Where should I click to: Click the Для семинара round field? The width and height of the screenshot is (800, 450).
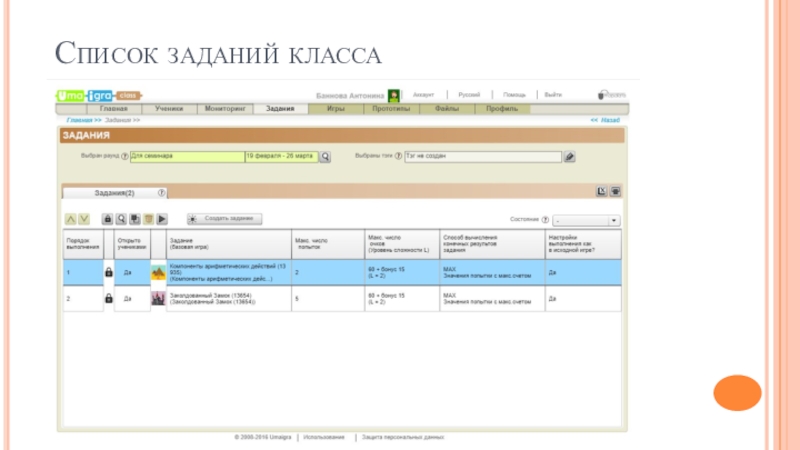coord(187,156)
